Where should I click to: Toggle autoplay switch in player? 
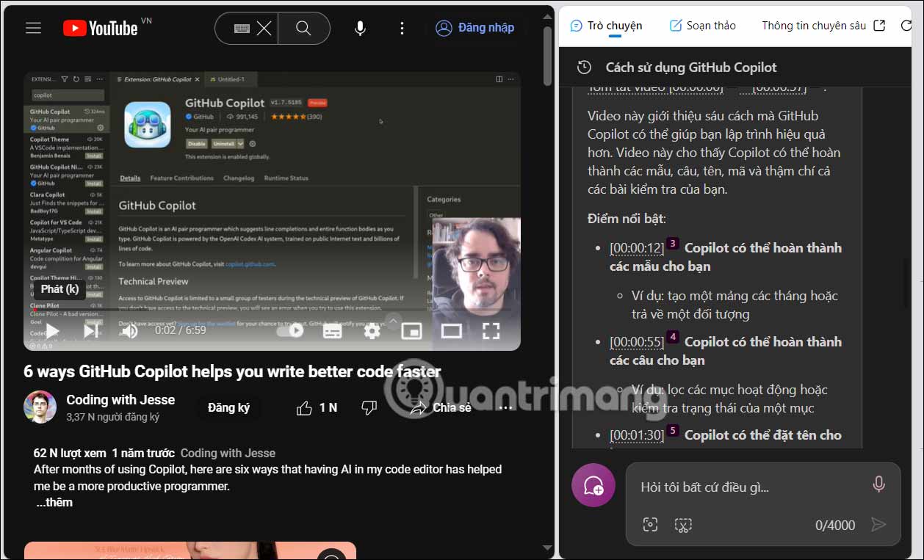pos(290,331)
